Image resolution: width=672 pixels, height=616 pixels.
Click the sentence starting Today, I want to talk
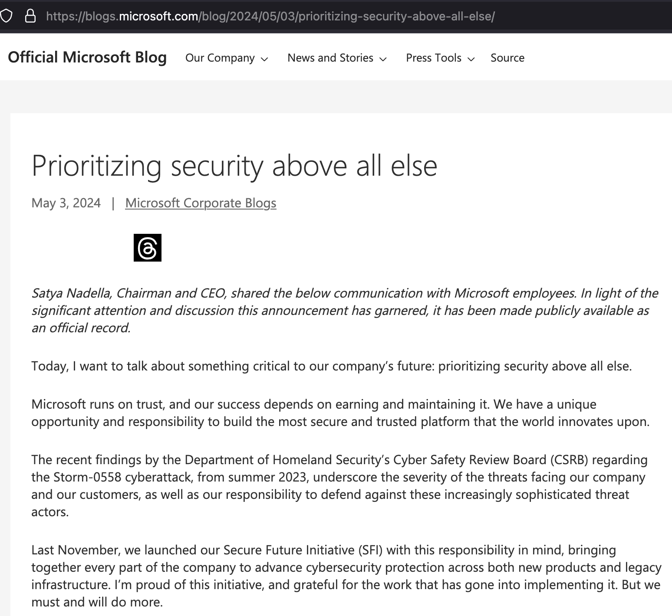tap(331, 366)
